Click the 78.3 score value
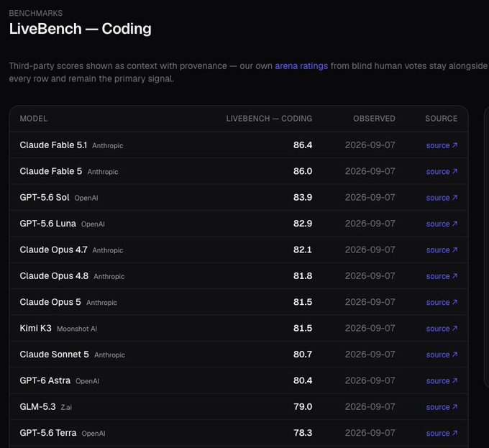This screenshot has height=448, width=489. coord(303,433)
